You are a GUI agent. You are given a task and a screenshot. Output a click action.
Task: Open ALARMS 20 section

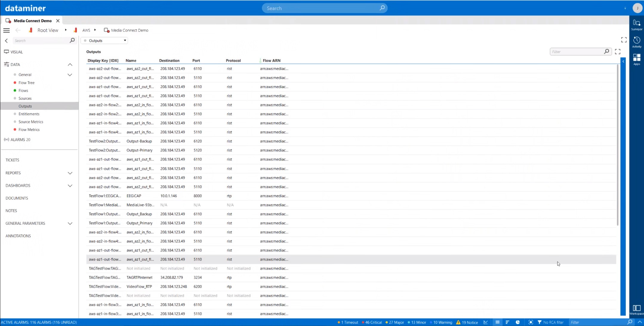[17, 139]
